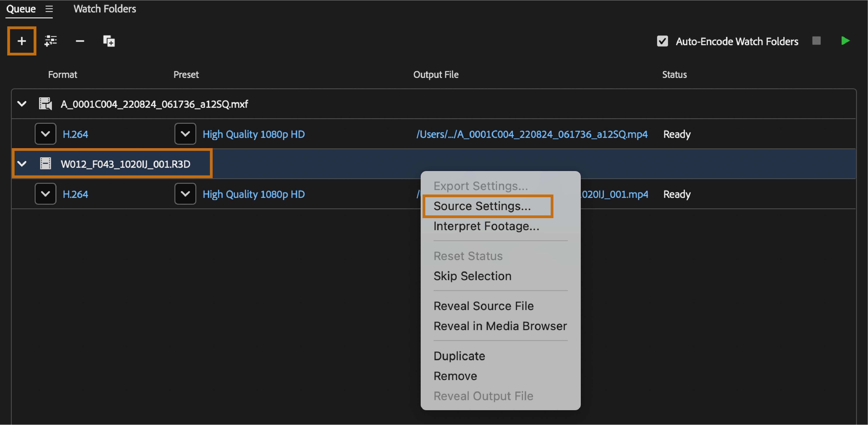Click the Add Source plus icon
This screenshot has height=425, width=868.
[22, 41]
